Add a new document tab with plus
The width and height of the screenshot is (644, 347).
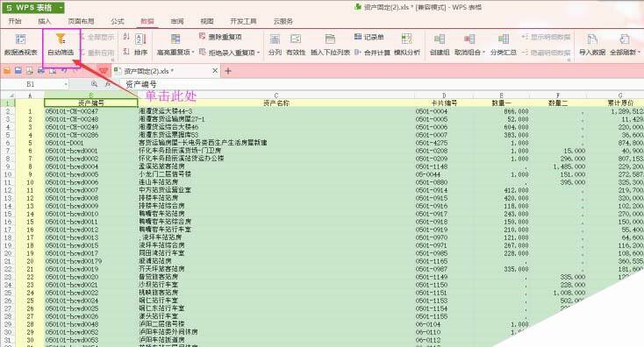coord(228,71)
